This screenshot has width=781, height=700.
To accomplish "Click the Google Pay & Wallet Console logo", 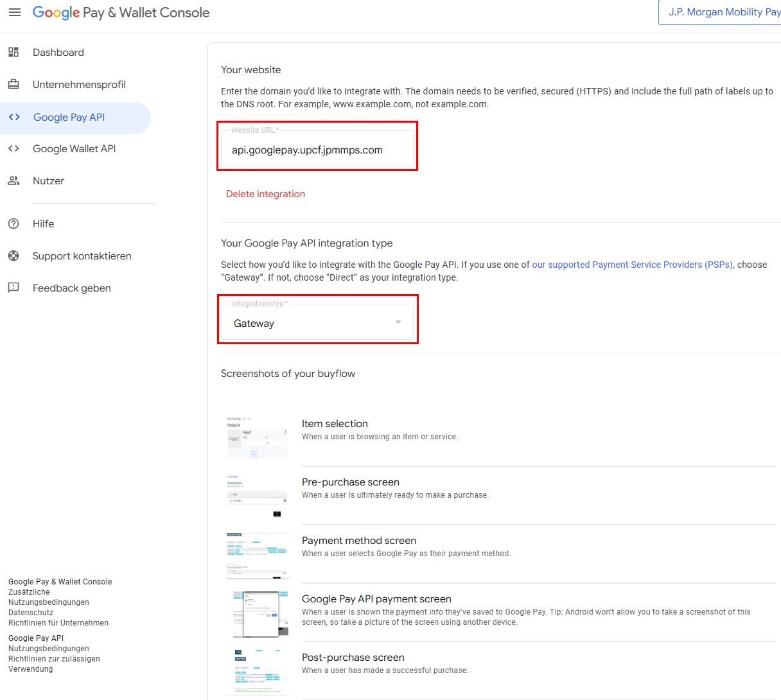I will [x=121, y=12].
